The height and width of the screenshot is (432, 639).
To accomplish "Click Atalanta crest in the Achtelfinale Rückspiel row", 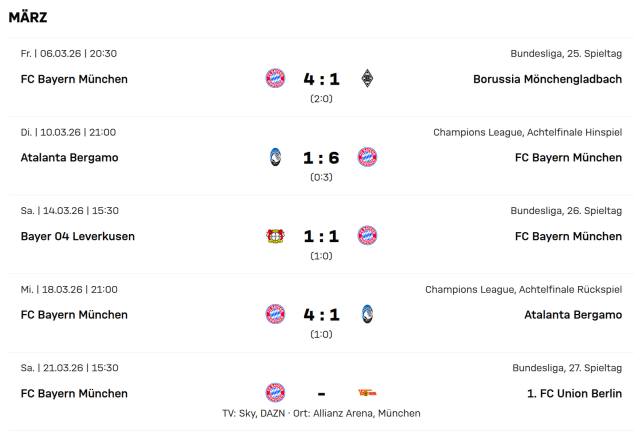I will click(x=367, y=314).
